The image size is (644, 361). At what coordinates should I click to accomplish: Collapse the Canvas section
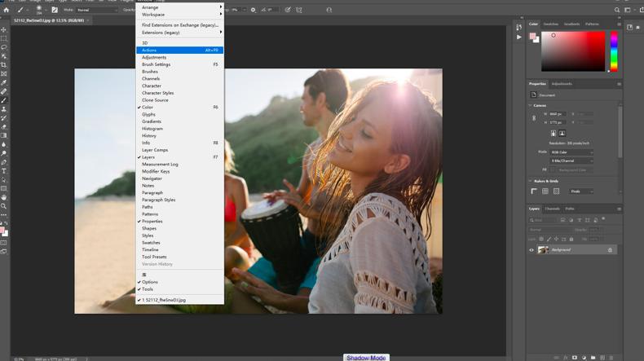click(x=530, y=106)
